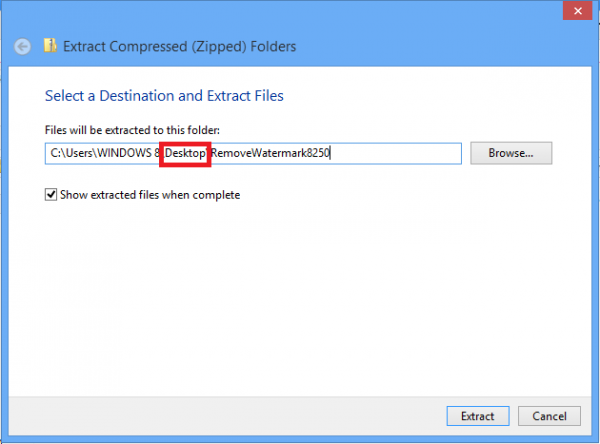
Task: Click inside the destination folder path field
Action: 400,154
